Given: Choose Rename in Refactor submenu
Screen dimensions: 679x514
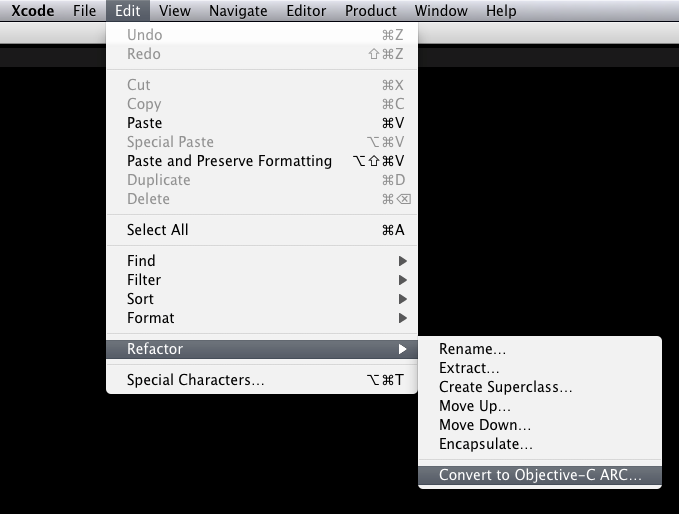Looking at the screenshot, I should pos(472,349).
